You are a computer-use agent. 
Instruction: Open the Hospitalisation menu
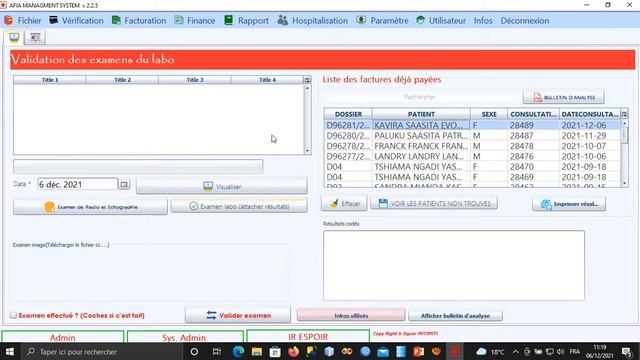313,20
